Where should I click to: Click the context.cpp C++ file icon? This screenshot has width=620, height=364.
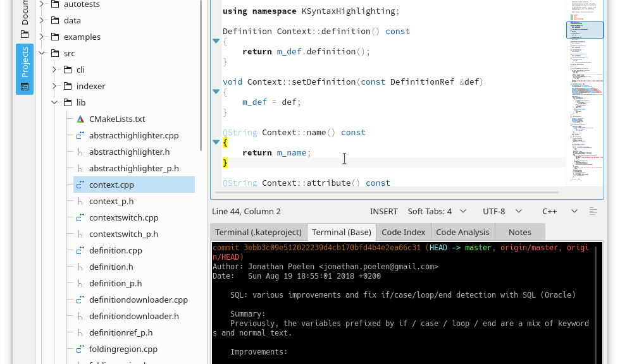(80, 185)
